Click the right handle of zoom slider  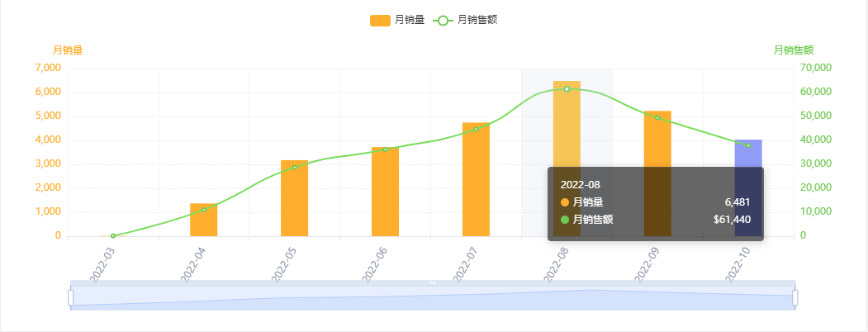pos(795,297)
